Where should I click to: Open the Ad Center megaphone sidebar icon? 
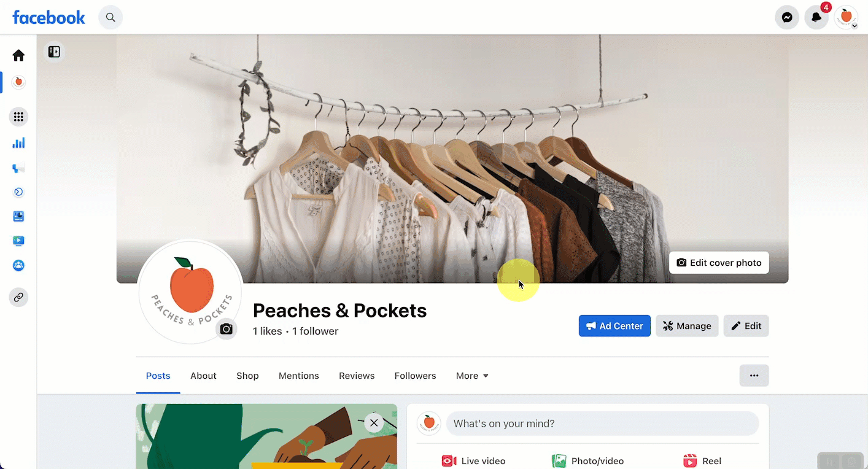[x=18, y=168]
